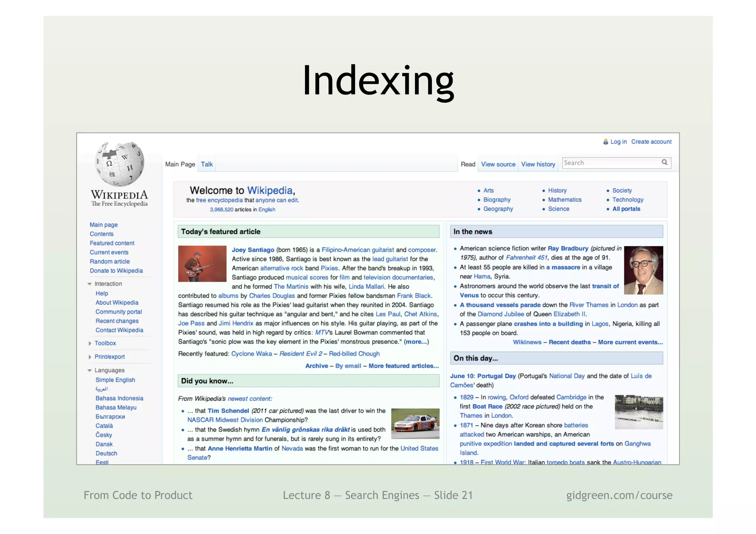The height and width of the screenshot is (534, 756).
Task: Open About Wikipedia link
Action: (x=117, y=303)
